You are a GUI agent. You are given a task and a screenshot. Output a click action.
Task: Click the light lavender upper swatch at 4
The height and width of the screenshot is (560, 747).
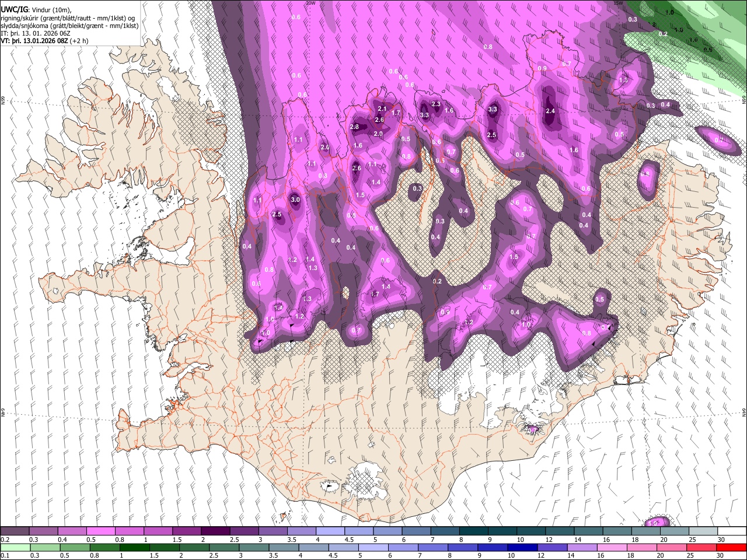click(330, 531)
